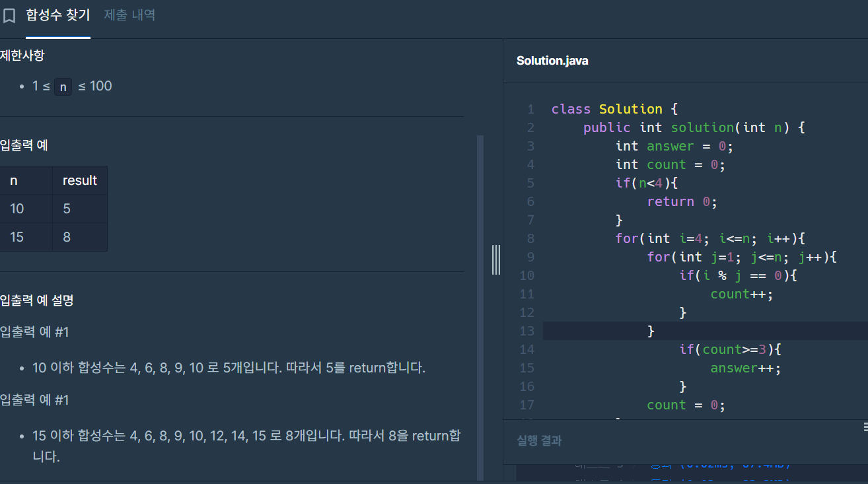Image resolution: width=868 pixels, height=484 pixels.
Task: Click the 제한사항 heading
Action: coord(22,55)
